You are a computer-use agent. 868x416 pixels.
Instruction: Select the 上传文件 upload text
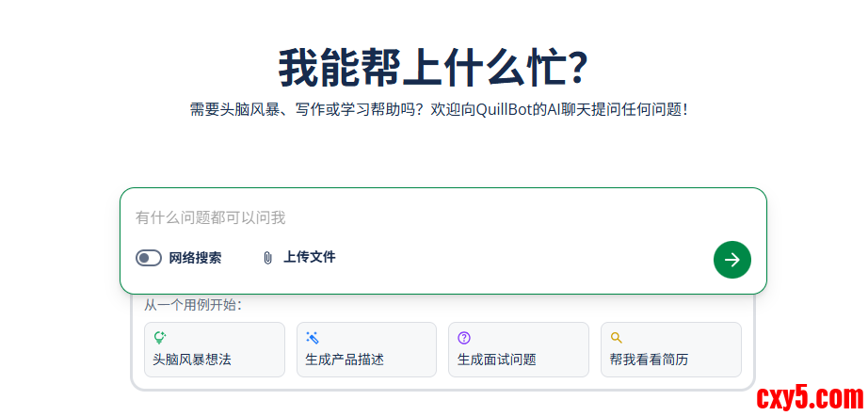[309, 257]
